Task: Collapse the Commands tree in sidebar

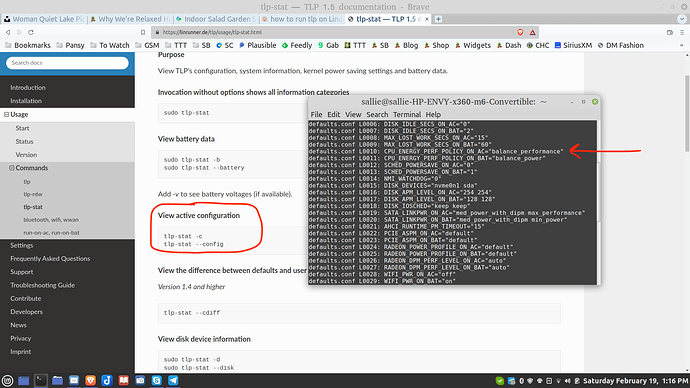Action: point(12,168)
